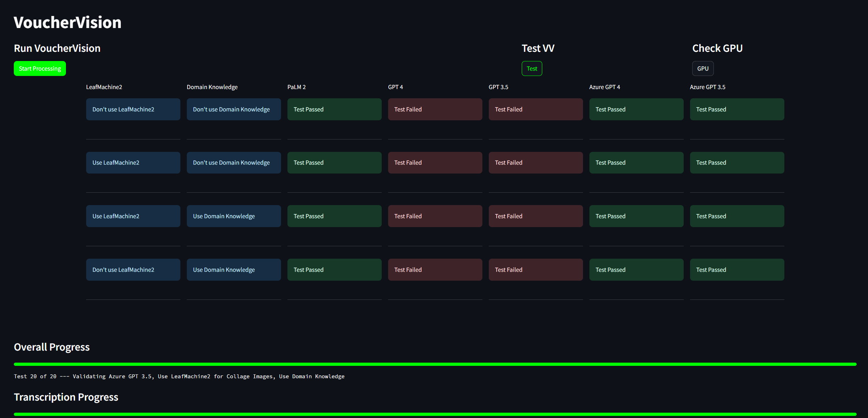868x418 pixels.
Task: Click last row Don't use LeafMachine2 box
Action: click(133, 270)
